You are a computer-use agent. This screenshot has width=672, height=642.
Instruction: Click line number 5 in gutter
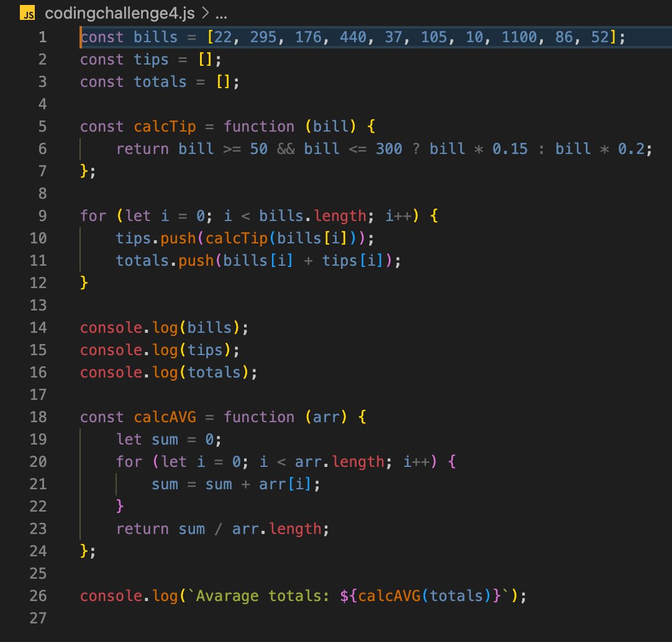42,127
